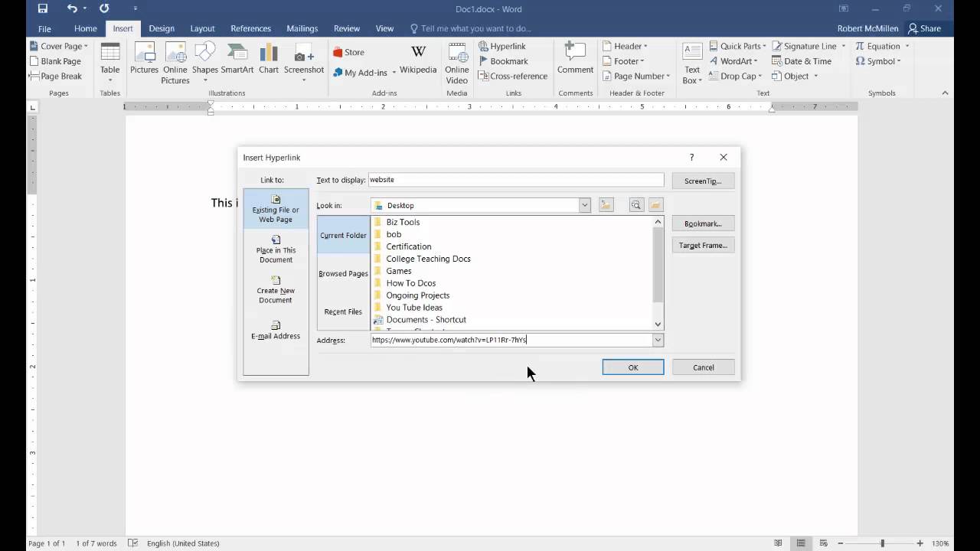
Task: Click the Hyperlink ribbon command
Action: (x=502, y=46)
